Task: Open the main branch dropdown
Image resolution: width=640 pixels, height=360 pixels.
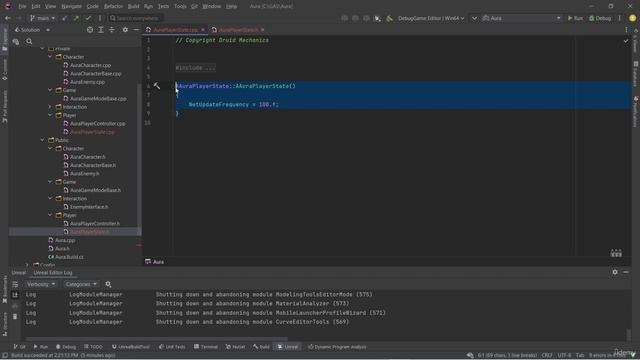Action: click(x=42, y=18)
